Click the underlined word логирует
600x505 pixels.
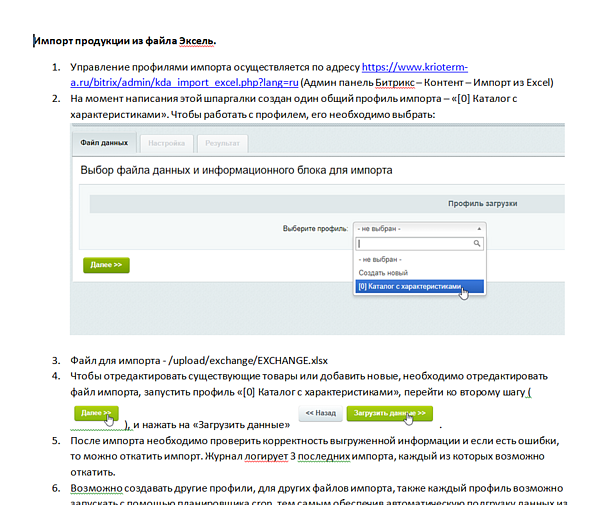coord(266,456)
